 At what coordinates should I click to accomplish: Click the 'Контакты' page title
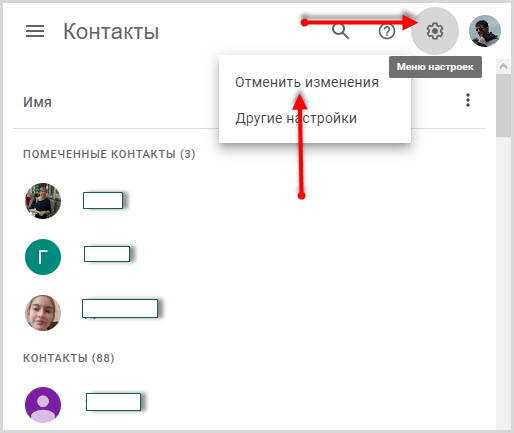[111, 31]
